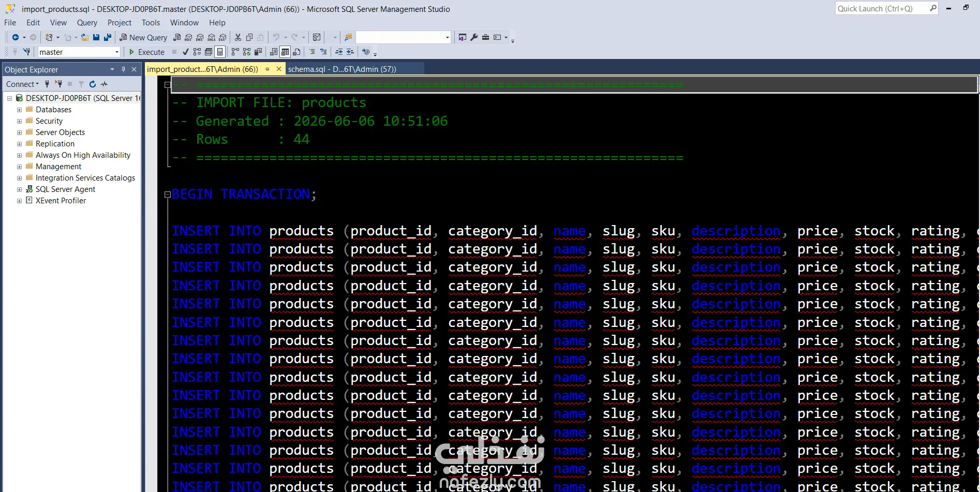Open Activity Monitor pulse icon in Object Explorer
This screenshot has width=980, height=492.
[x=104, y=84]
